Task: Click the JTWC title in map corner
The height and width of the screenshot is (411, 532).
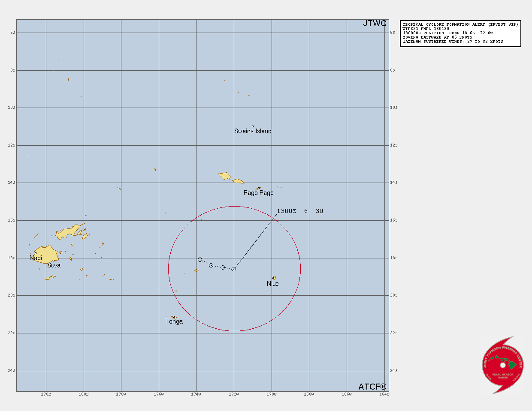Action: (x=375, y=24)
